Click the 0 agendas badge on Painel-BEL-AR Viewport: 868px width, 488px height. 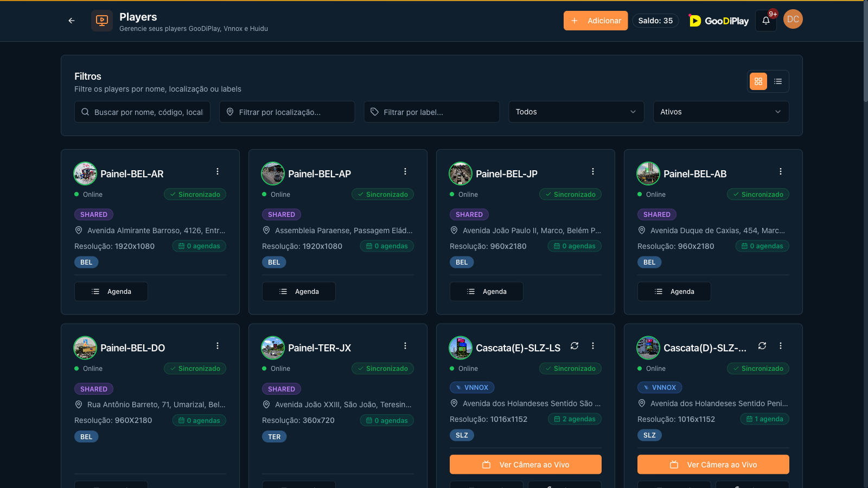point(199,246)
